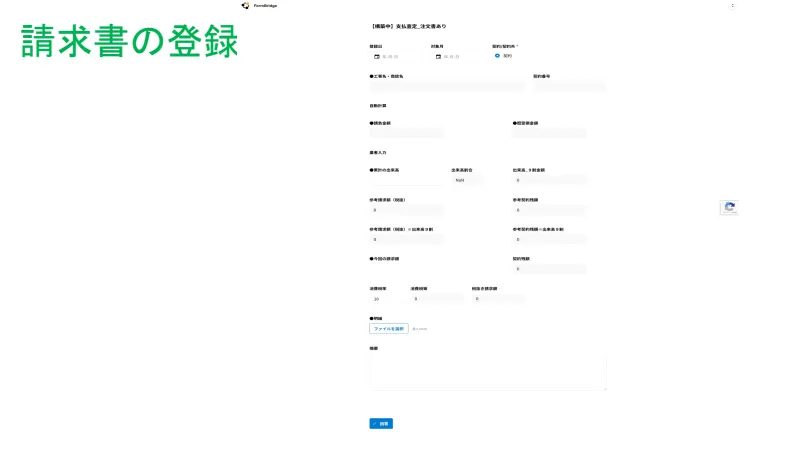Click the 契約番号 input field
The width and height of the screenshot is (797, 449).
pyautogui.click(x=568, y=87)
